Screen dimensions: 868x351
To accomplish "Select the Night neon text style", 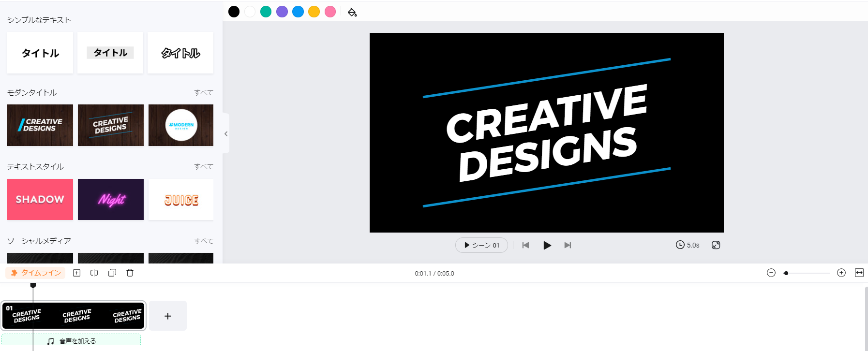I will pyautogui.click(x=111, y=199).
